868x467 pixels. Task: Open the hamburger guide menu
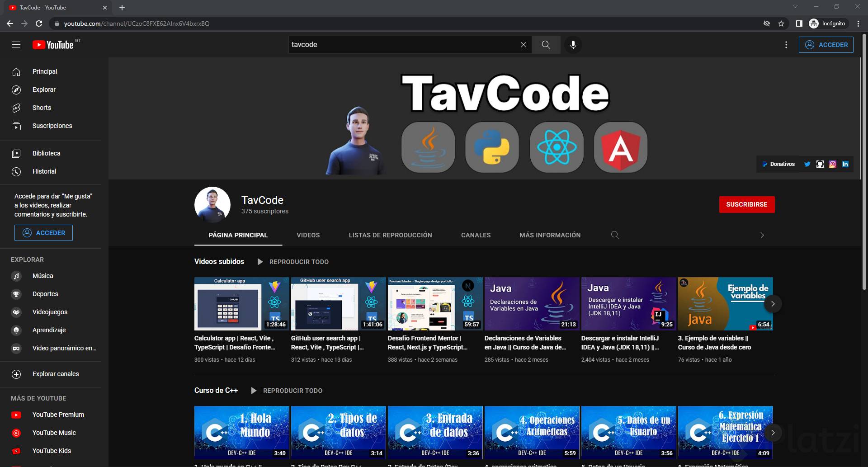(16, 45)
